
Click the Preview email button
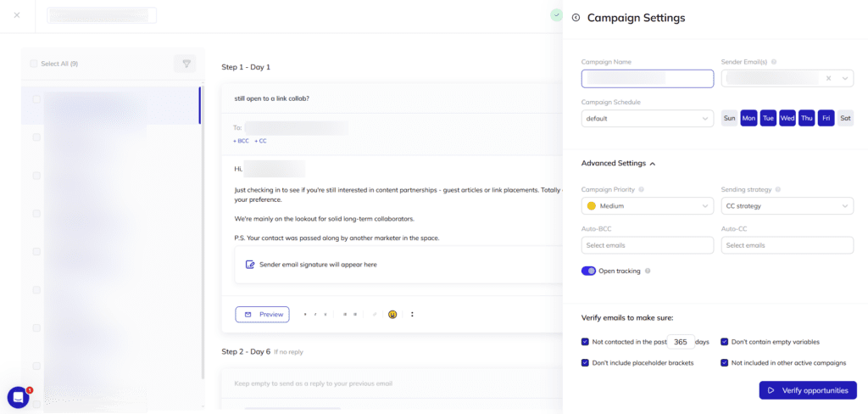pyautogui.click(x=262, y=315)
